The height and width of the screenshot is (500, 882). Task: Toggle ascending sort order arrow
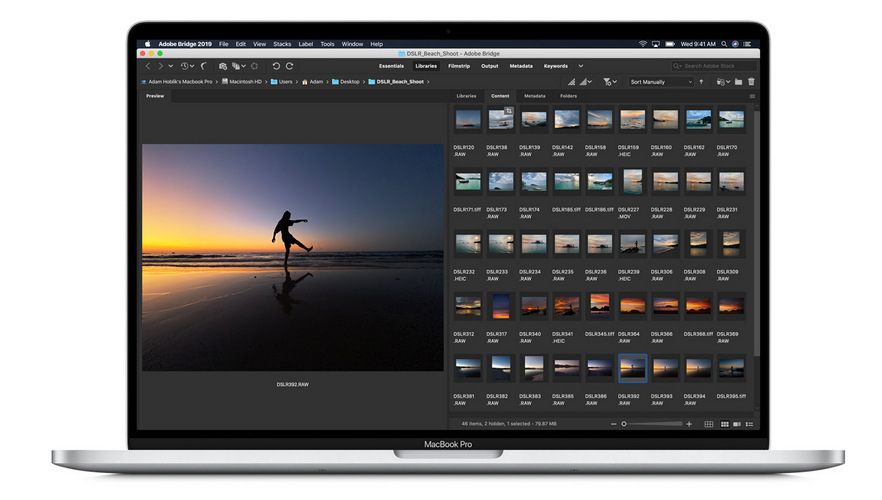[x=701, y=82]
